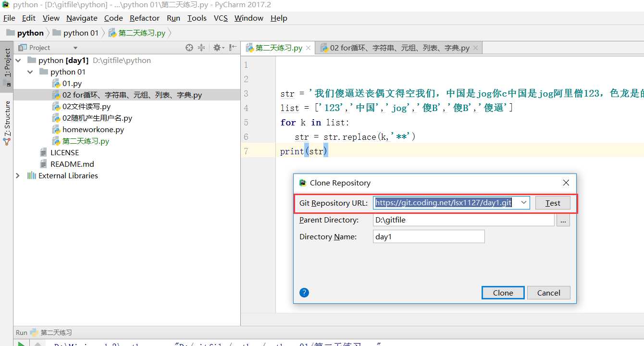644x346 pixels.
Task: Click the Test button
Action: point(553,203)
